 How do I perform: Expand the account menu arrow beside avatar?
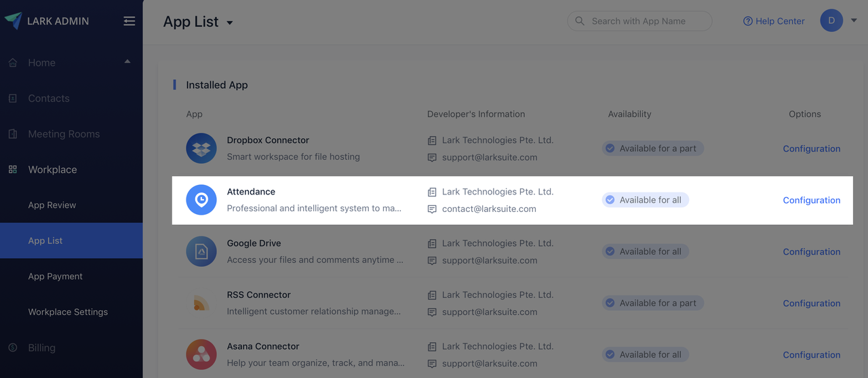tap(854, 21)
